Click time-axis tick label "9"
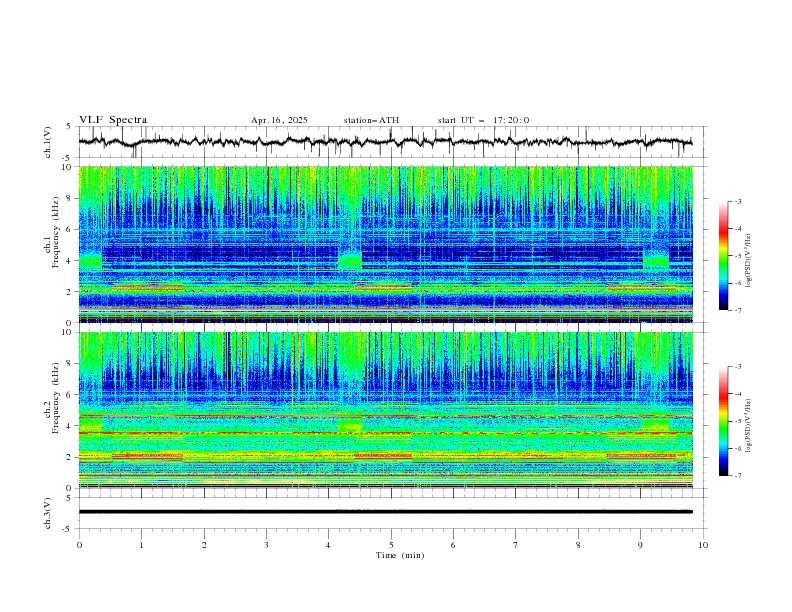 click(x=640, y=545)
